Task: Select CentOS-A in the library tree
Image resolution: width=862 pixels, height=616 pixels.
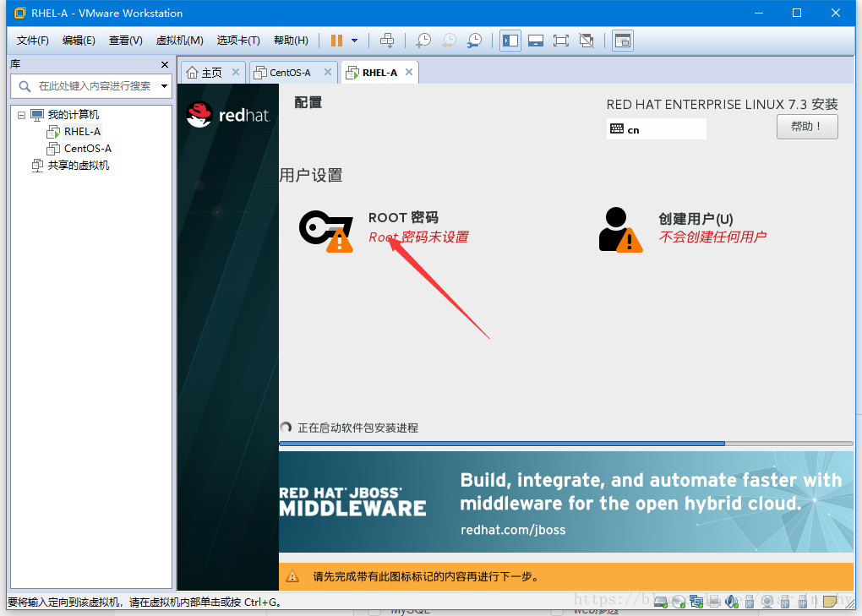Action: point(87,149)
